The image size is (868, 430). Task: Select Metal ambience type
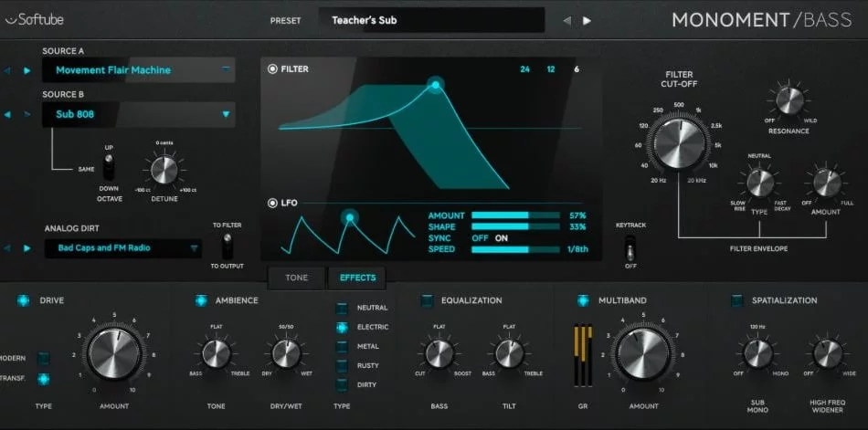click(342, 346)
